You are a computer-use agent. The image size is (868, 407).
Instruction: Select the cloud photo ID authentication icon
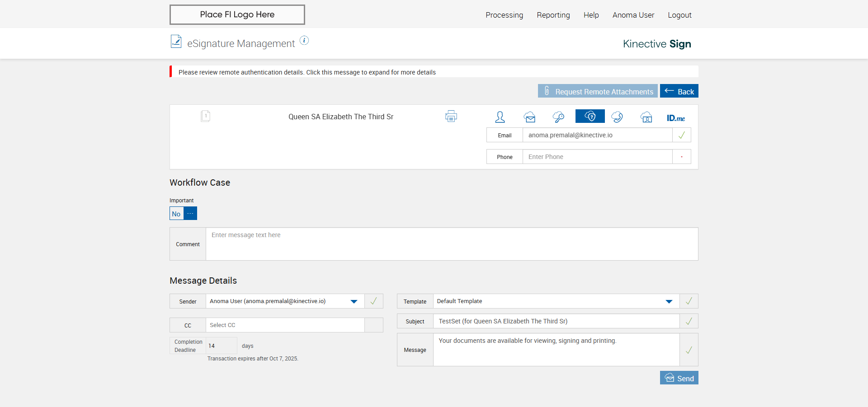(646, 117)
